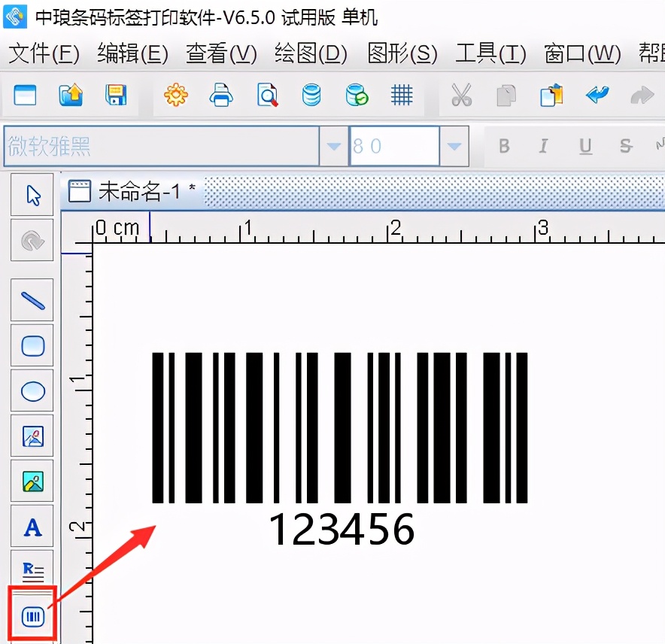
Task: Click the printer icon to print
Action: [221, 95]
